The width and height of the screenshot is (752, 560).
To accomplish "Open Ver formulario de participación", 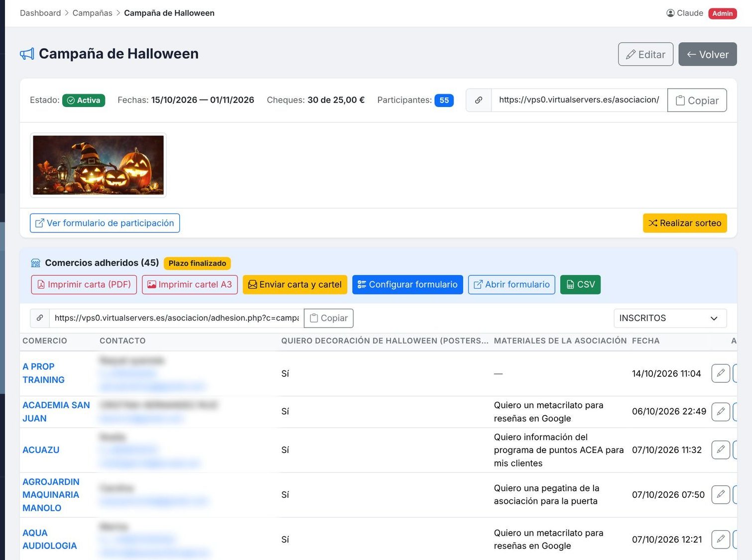I will (x=105, y=223).
